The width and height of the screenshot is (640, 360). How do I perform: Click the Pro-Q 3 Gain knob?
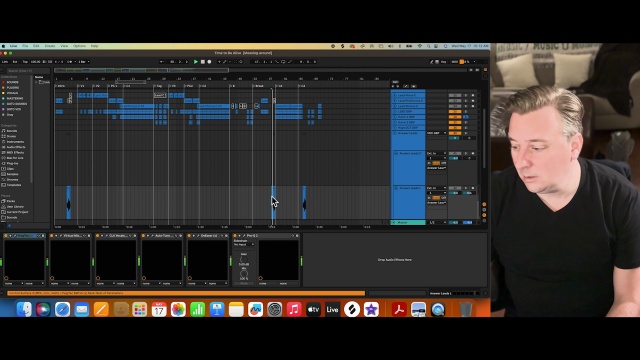[244, 260]
